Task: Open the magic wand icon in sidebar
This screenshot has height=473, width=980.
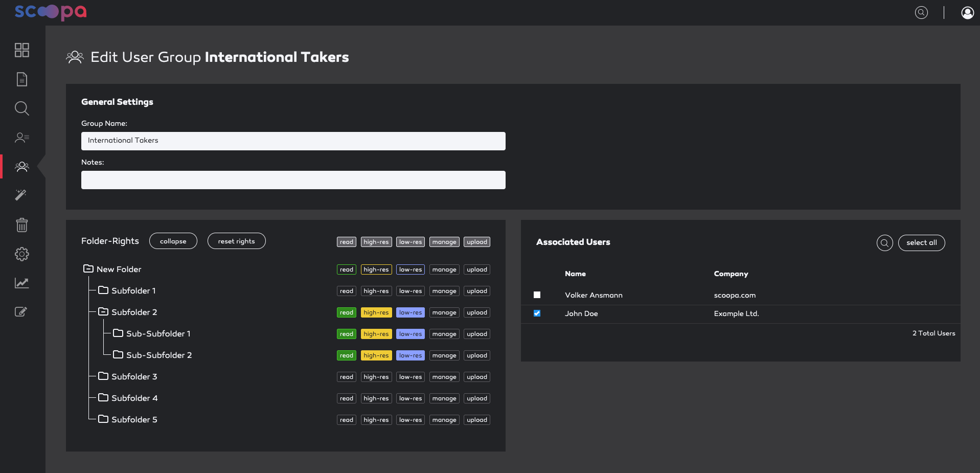Action: 21,195
